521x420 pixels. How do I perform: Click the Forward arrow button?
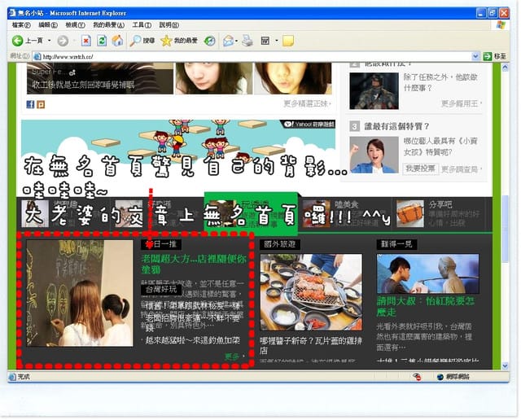point(63,41)
